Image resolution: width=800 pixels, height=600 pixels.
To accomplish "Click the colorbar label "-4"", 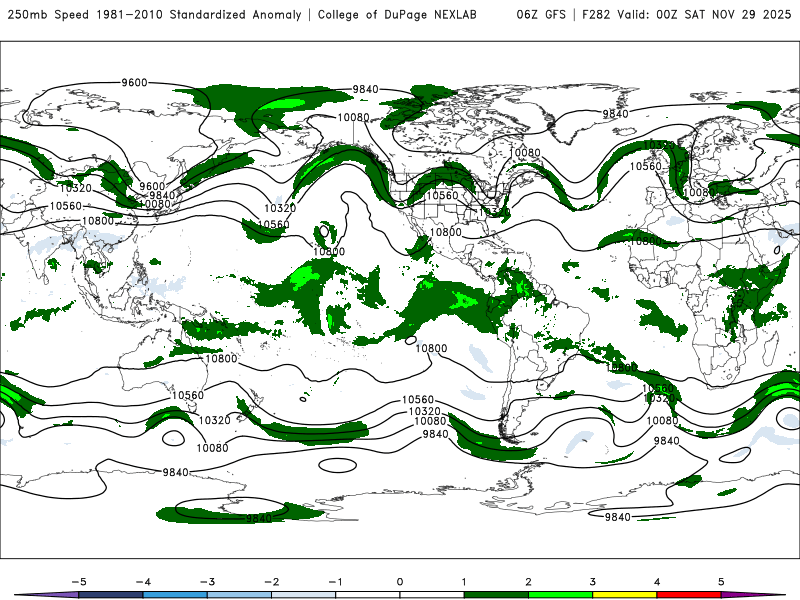I will coord(143,582).
